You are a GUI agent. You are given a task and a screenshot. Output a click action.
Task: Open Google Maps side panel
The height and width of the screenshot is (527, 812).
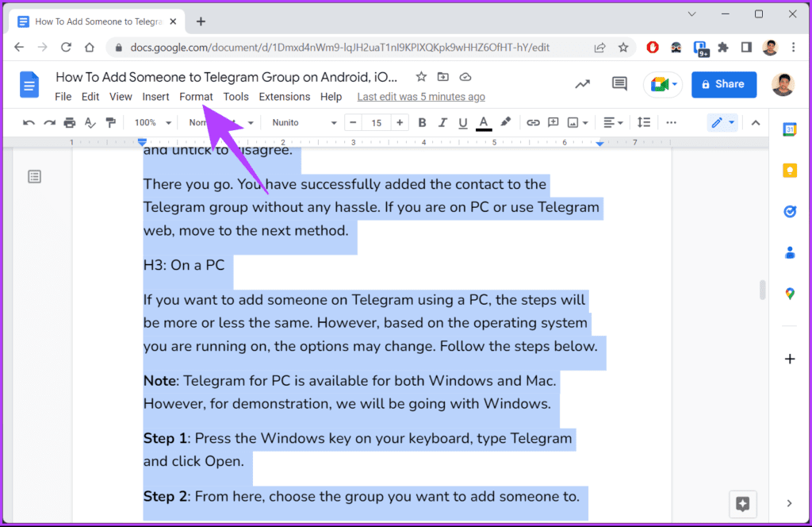coord(790,294)
